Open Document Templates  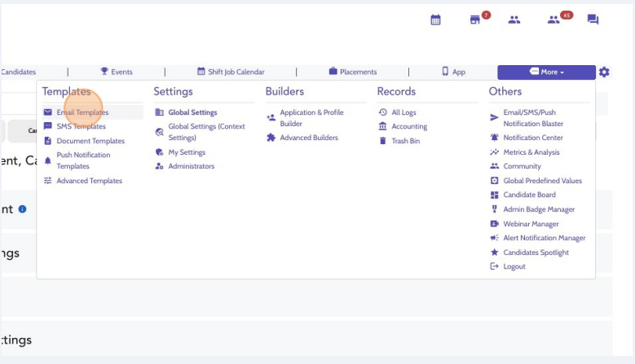tap(90, 141)
